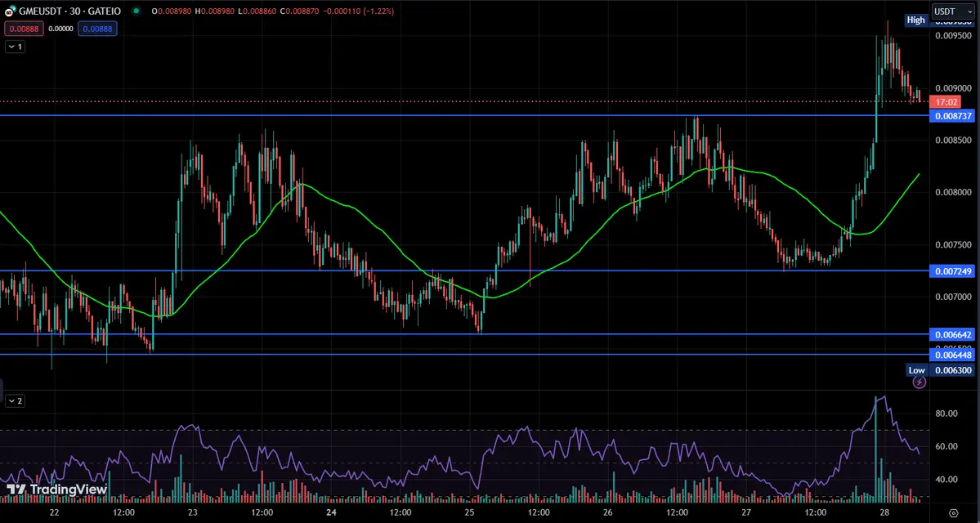The height and width of the screenshot is (523, 980).
Task: Click date 27 on the time axis
Action: pyautogui.click(x=747, y=512)
